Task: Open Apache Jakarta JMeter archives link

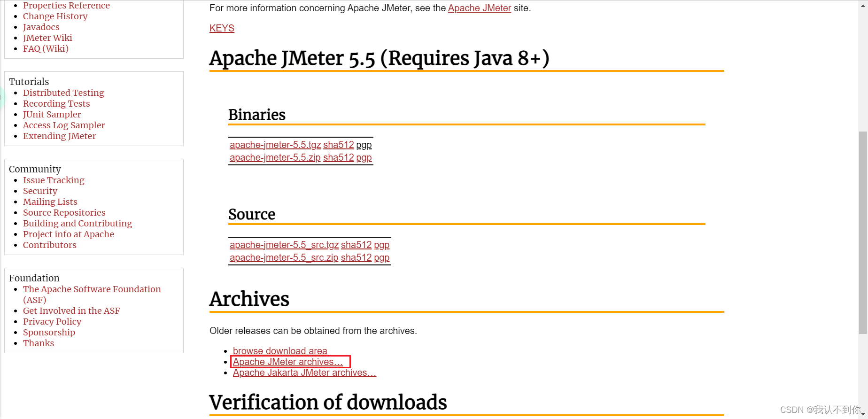Action: (305, 372)
